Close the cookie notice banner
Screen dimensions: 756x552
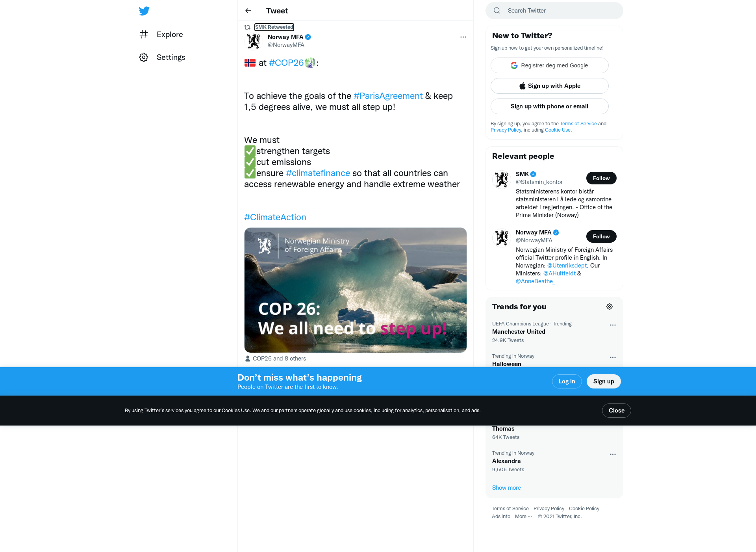[616, 411]
